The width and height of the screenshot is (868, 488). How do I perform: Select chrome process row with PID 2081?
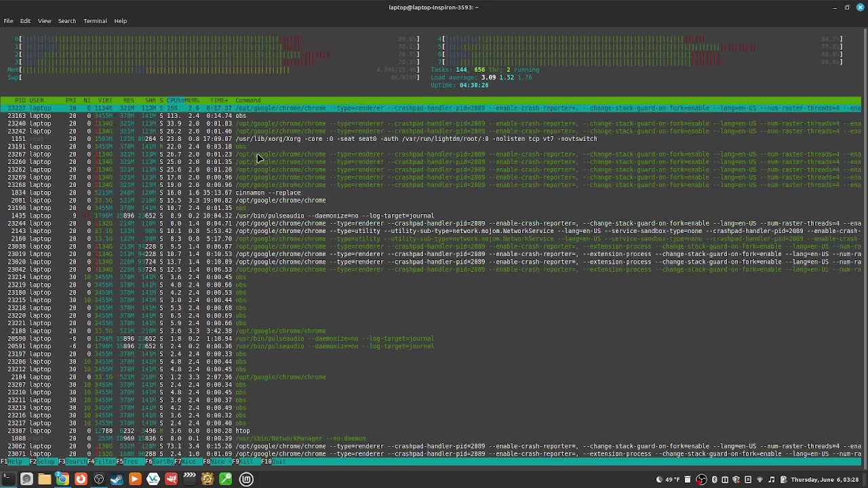431,201
